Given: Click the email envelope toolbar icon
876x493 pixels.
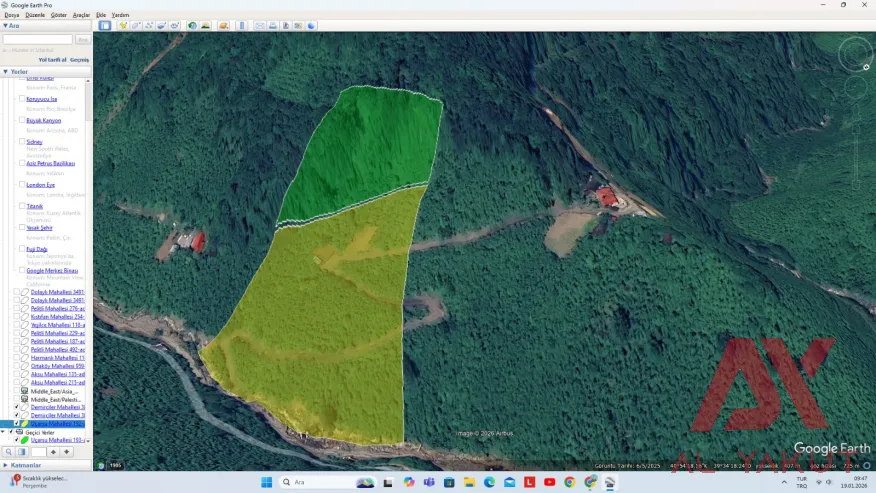Looking at the screenshot, I should click(x=260, y=25).
